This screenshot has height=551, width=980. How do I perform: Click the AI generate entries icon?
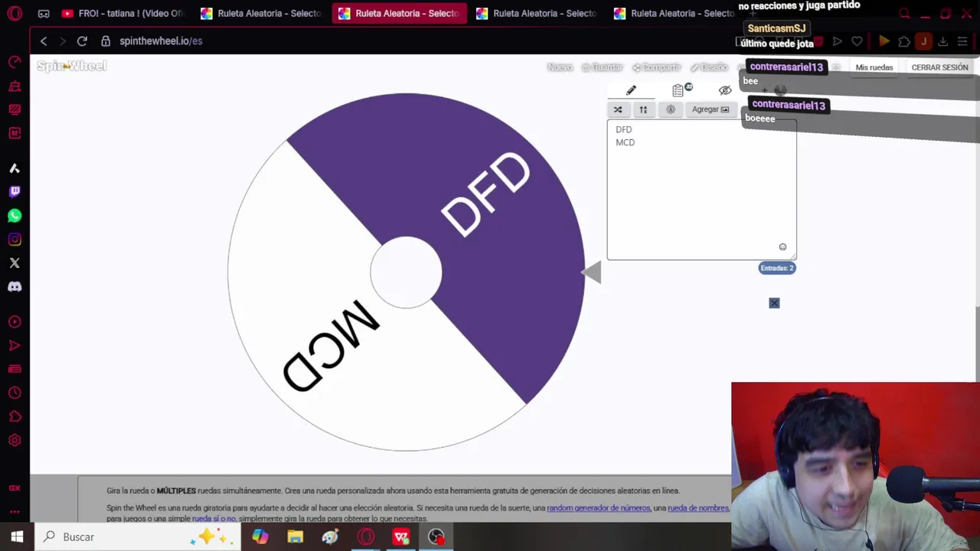(x=671, y=109)
